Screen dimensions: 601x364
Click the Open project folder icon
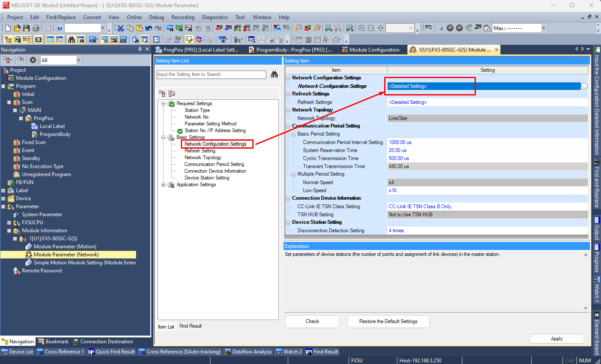coord(17,28)
